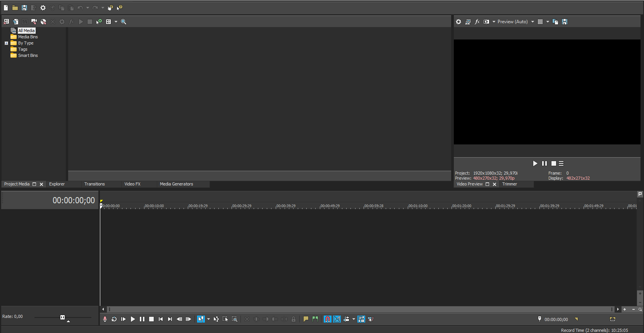Step to next frame button
Viewport: 644px width, 333px height.
pos(189,319)
